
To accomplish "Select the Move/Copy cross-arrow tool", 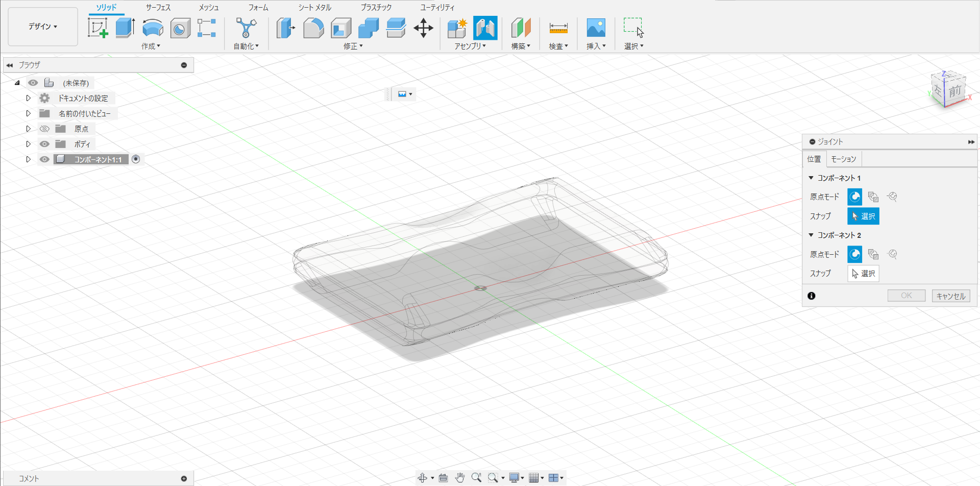I will 423,28.
